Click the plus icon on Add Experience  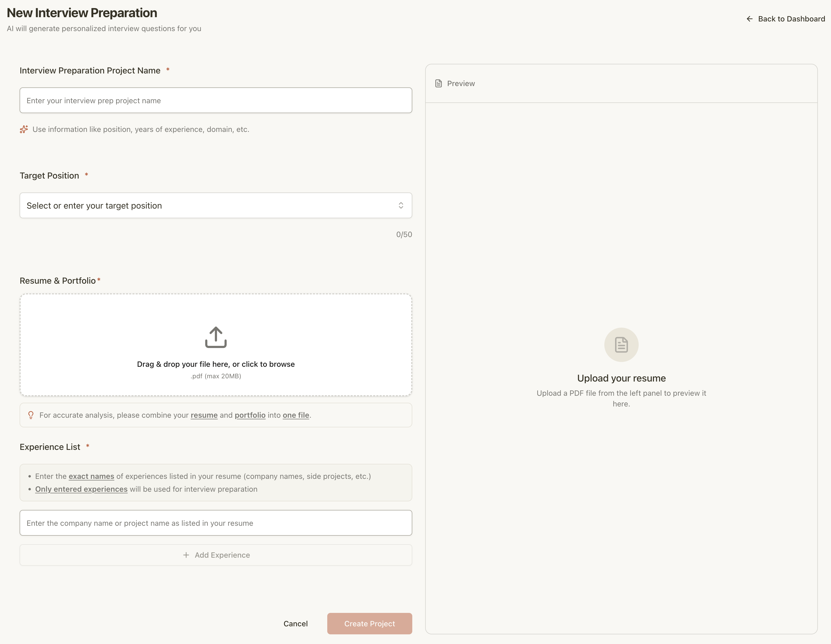[x=186, y=555]
